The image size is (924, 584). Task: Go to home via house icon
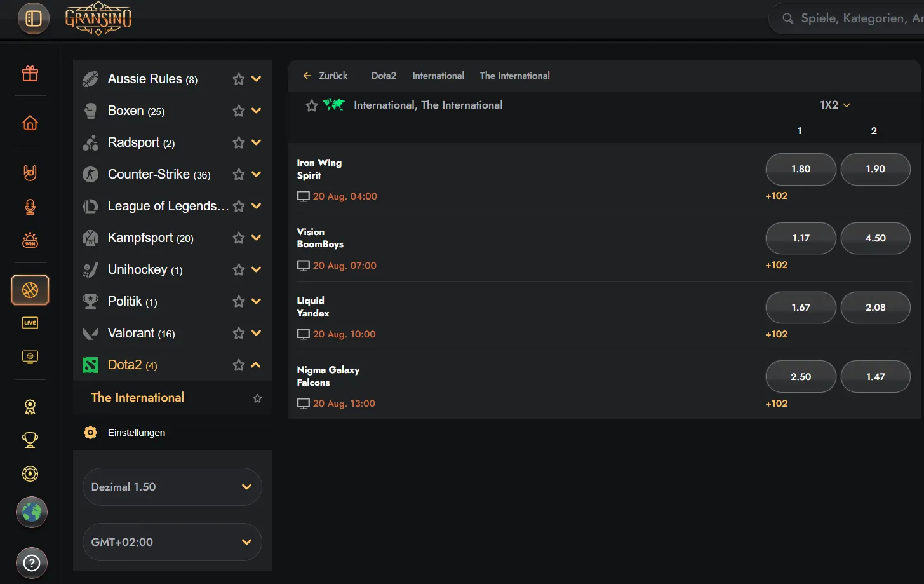(x=30, y=123)
